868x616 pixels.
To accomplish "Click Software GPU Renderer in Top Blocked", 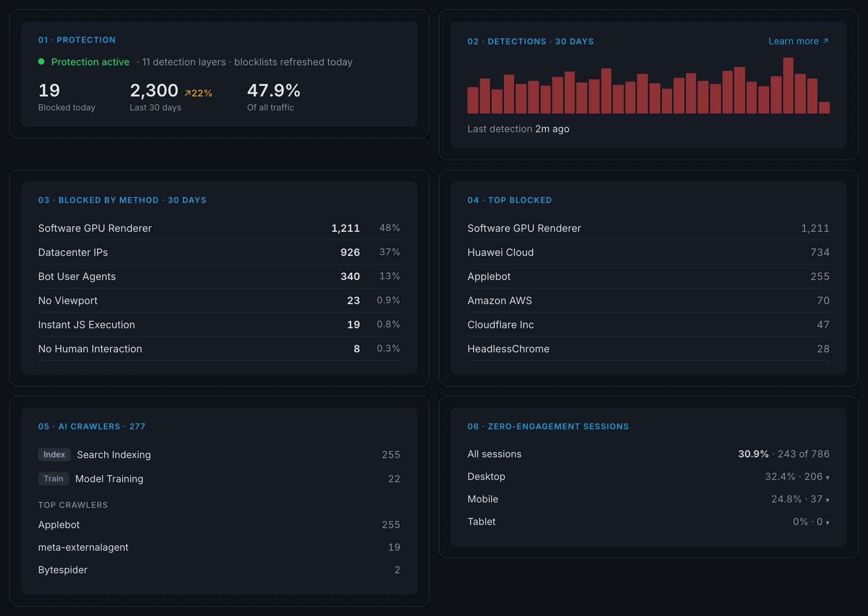I will pos(649,228).
